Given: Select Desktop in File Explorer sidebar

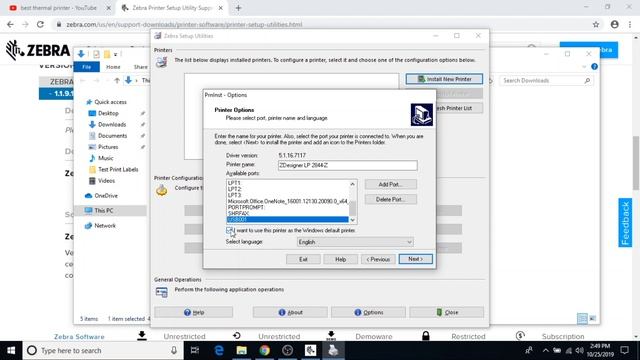Looking at the screenshot, I should pos(108,113).
